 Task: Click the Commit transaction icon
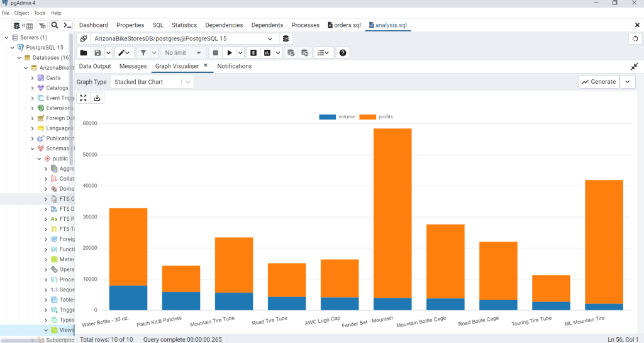pyautogui.click(x=291, y=53)
